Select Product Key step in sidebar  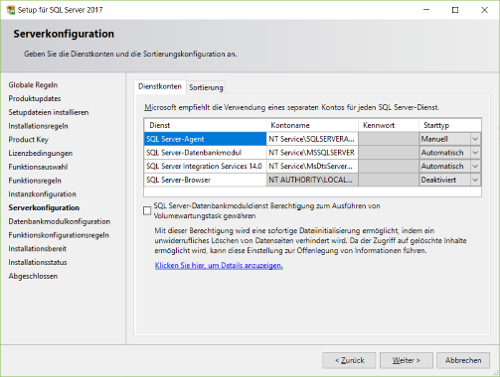28,140
